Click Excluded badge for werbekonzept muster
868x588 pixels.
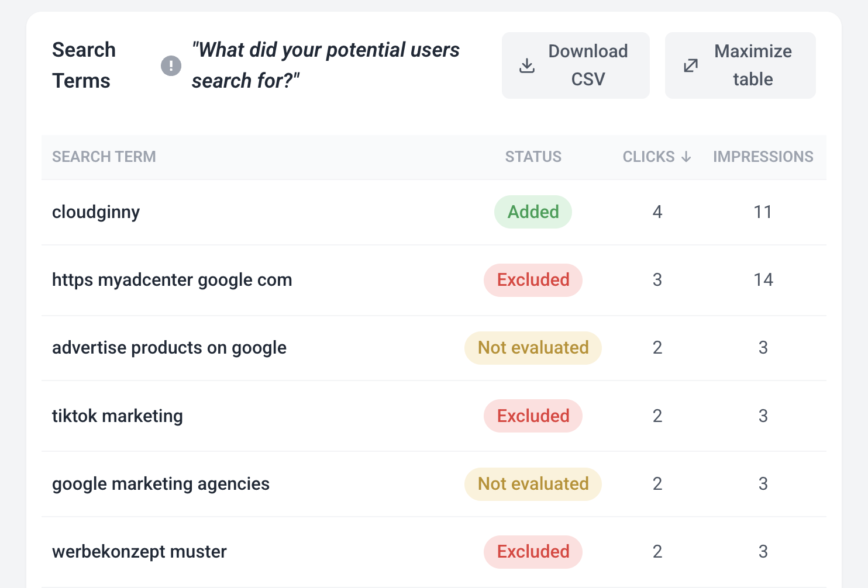(533, 552)
